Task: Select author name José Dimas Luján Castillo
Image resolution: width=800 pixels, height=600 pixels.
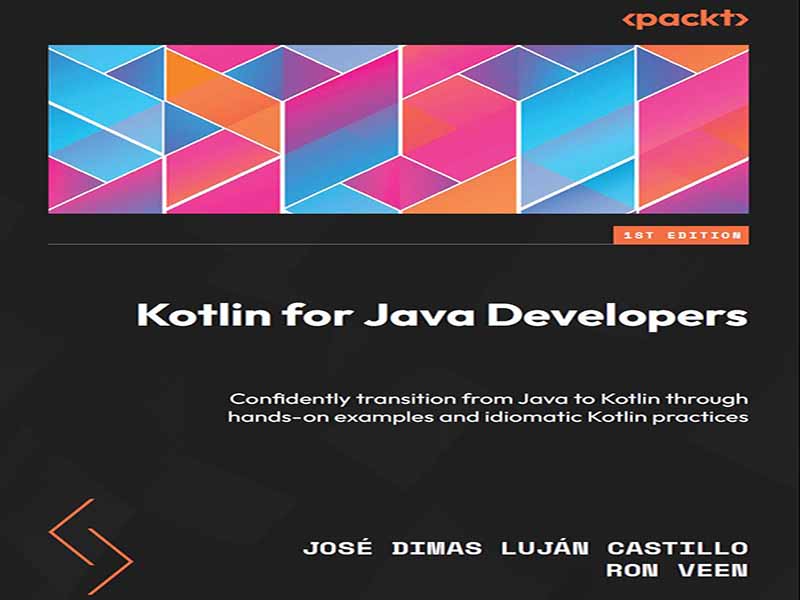Action: 525,547
